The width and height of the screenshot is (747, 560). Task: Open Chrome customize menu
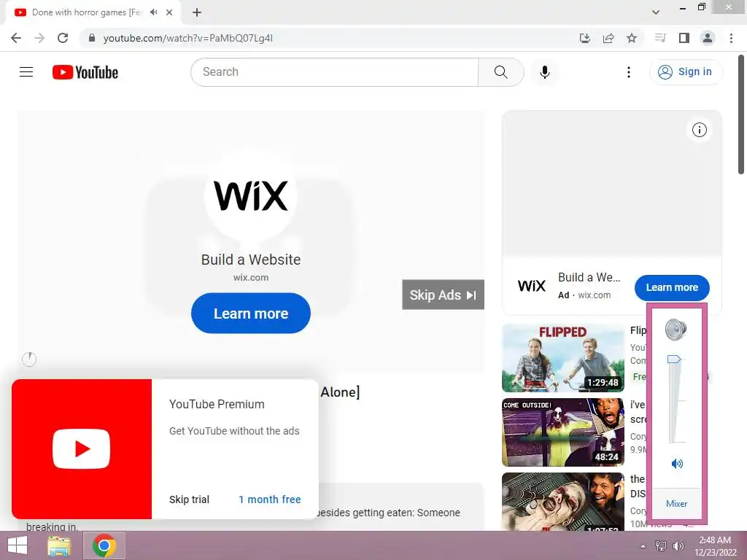[x=731, y=38]
